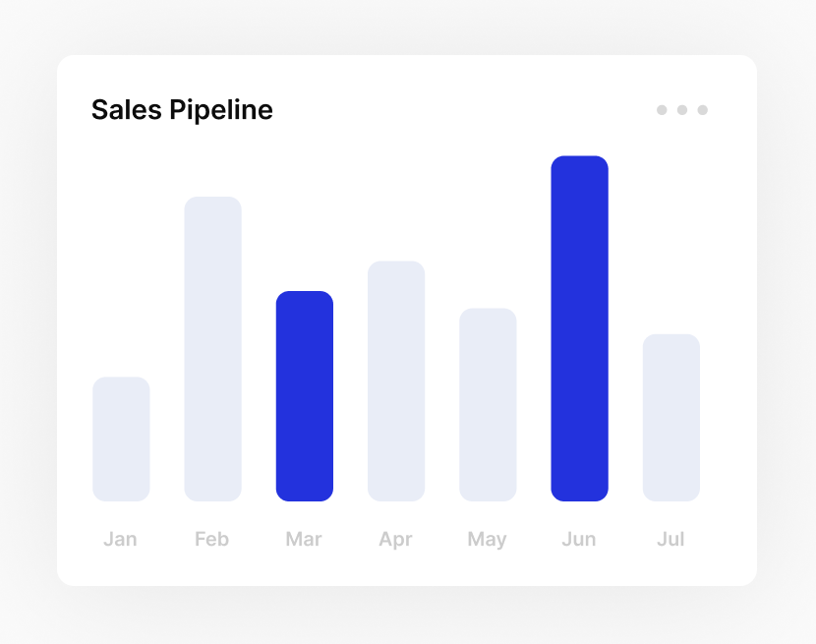Open the three-dot more options menu
Image resolution: width=816 pixels, height=644 pixels.
682,110
